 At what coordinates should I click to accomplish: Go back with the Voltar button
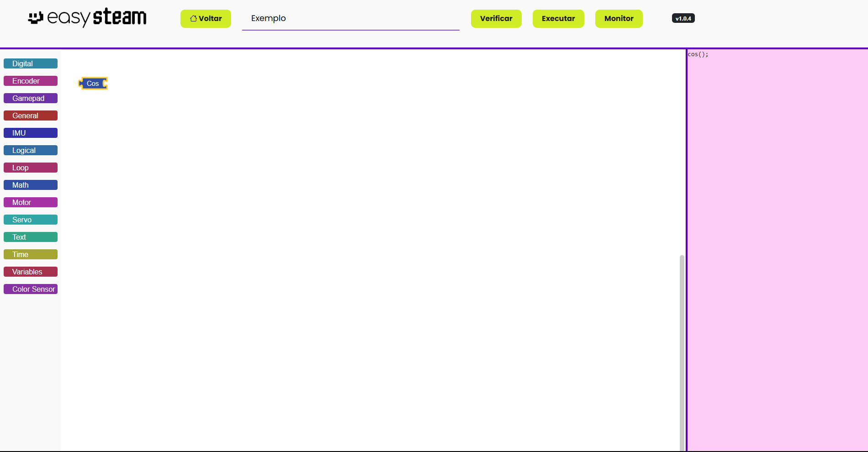point(206,19)
